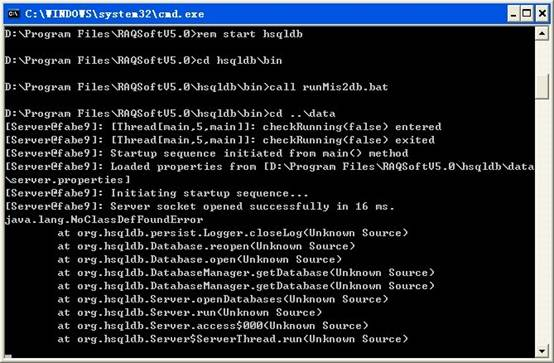
Task: Click the 'rem start hsqldb' command line
Action: tap(154, 34)
